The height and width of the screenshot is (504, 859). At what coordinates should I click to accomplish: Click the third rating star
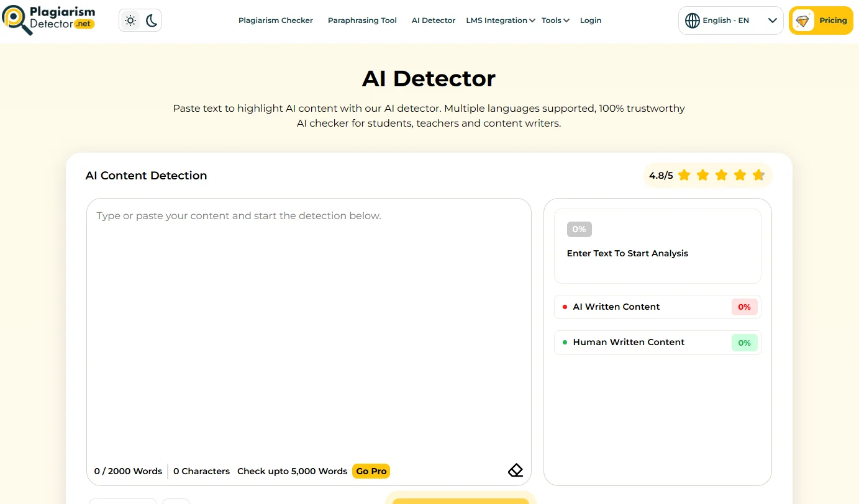(x=721, y=175)
